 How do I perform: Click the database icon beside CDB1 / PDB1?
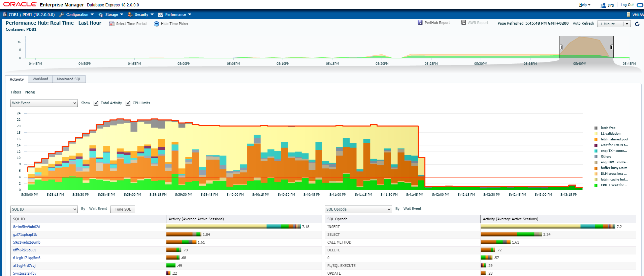(x=5, y=15)
